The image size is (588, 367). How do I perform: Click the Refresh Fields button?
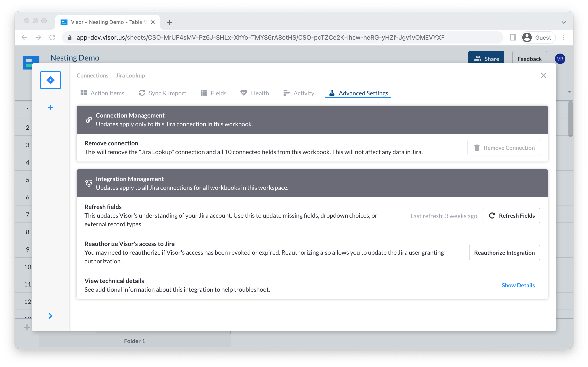pyautogui.click(x=511, y=215)
